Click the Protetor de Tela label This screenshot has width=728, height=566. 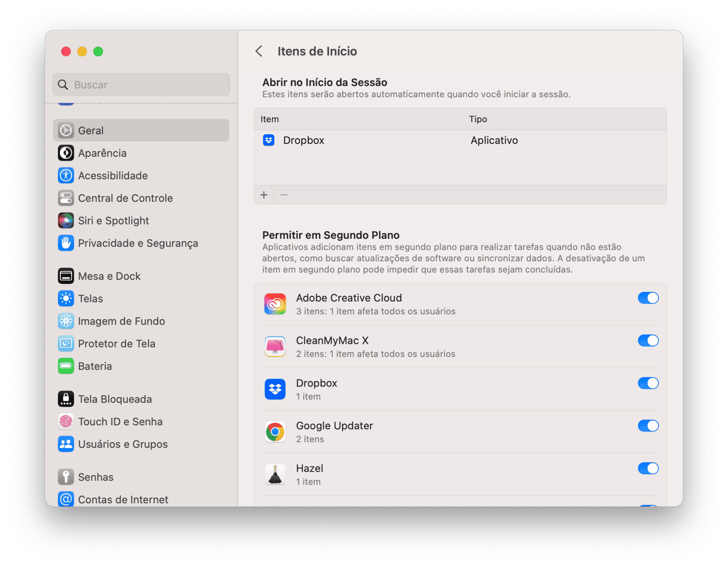click(117, 344)
